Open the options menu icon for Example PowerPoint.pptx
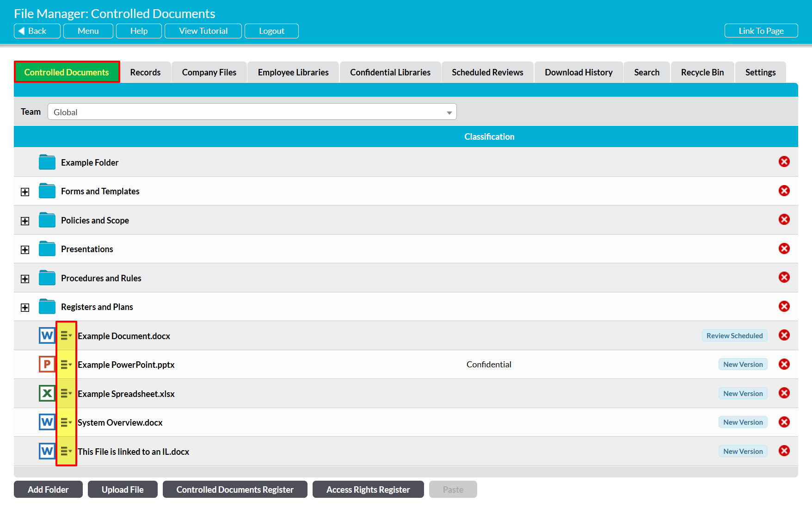The width and height of the screenshot is (812, 508). (66, 365)
